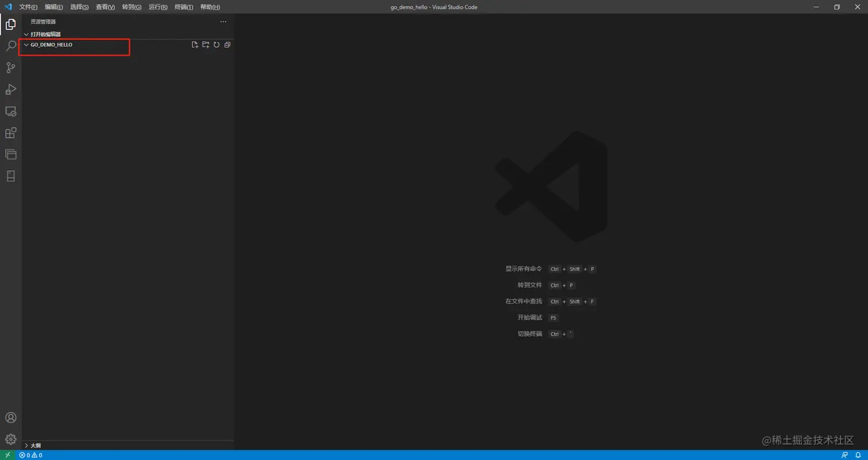
Task: Create a new folder in GO_DEMO_HELLO
Action: [206, 45]
